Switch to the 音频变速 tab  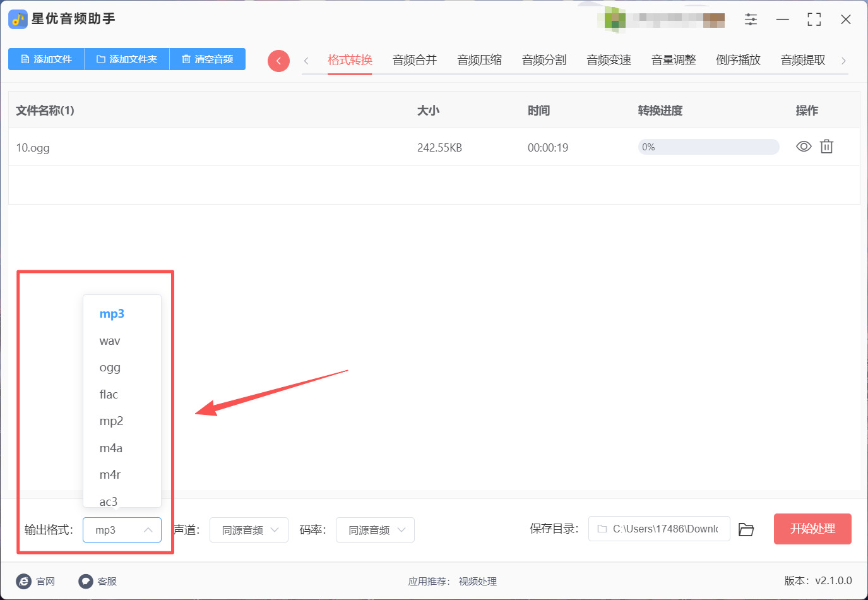coord(609,60)
